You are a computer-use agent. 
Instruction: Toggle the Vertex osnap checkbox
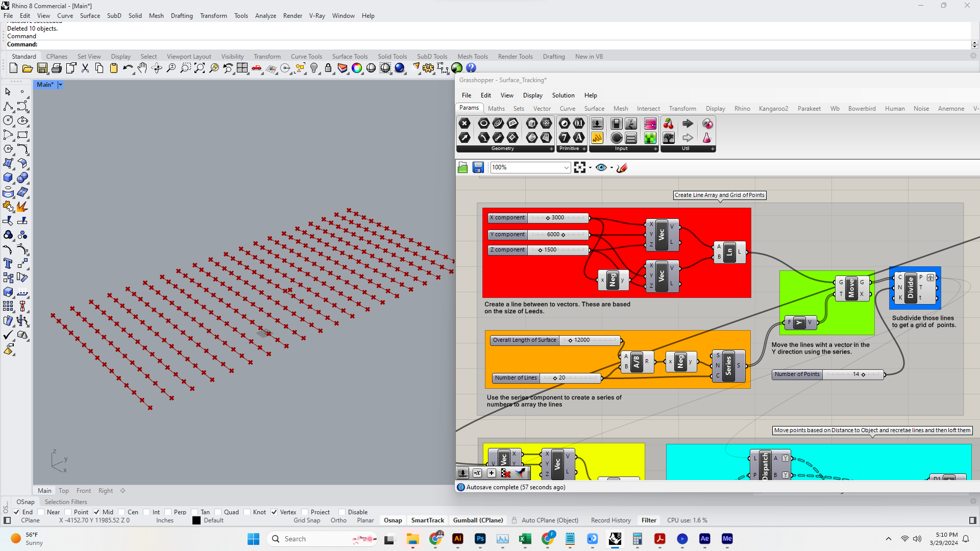point(274,512)
